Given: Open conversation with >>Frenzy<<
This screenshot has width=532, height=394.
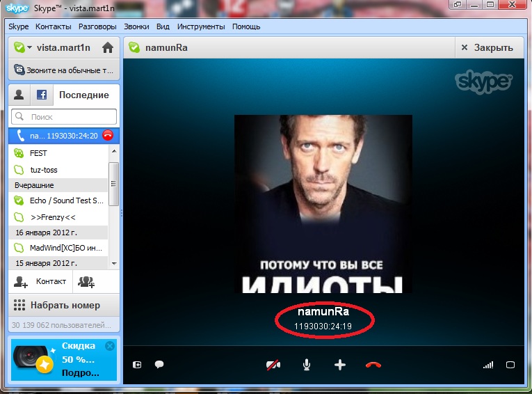Looking at the screenshot, I should [58, 217].
